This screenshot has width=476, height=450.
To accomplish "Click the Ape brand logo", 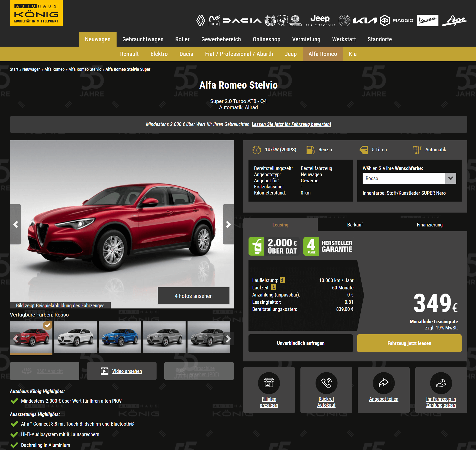I will pos(454,20).
